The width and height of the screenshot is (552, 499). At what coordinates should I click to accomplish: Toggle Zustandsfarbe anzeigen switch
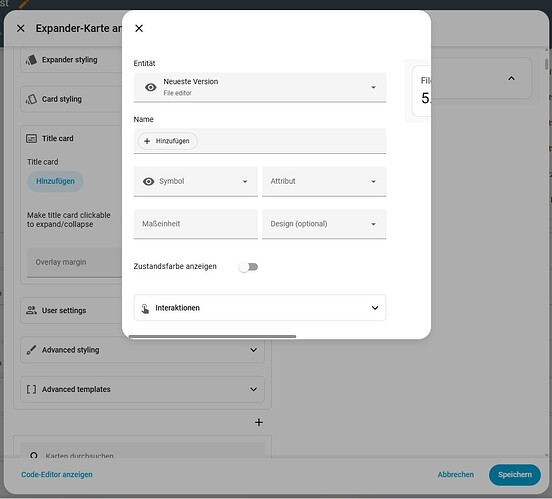coord(248,267)
